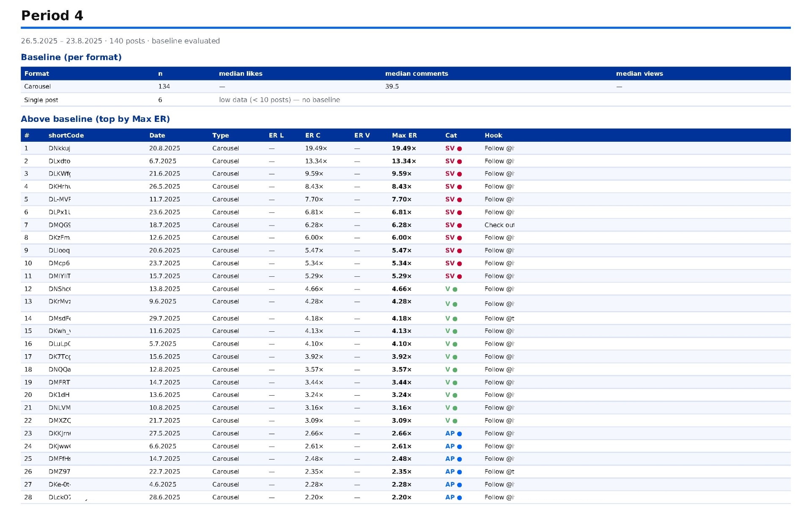Open the DNkkuj shortCode entry
This screenshot has width=812, height=523.
59,148
